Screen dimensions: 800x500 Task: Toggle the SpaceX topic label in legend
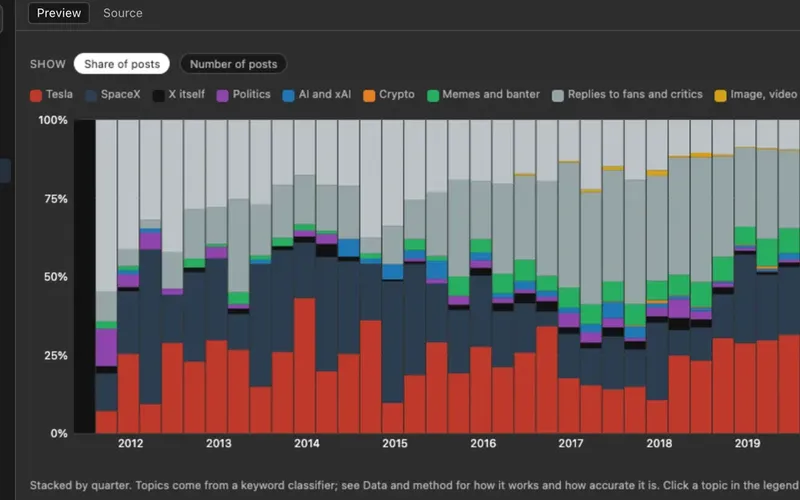pyautogui.click(x=120, y=94)
